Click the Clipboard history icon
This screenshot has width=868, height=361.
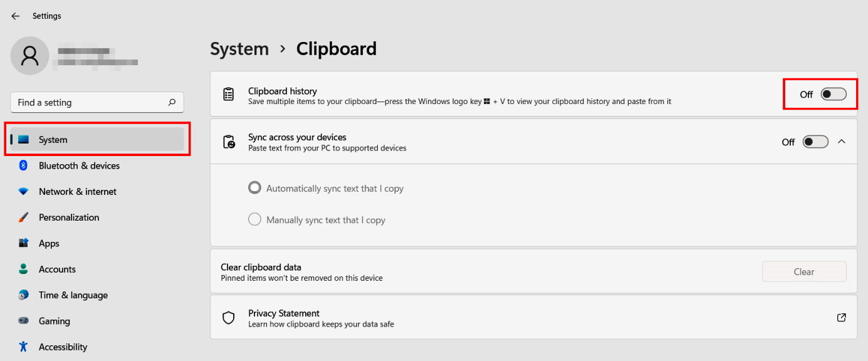pos(228,94)
